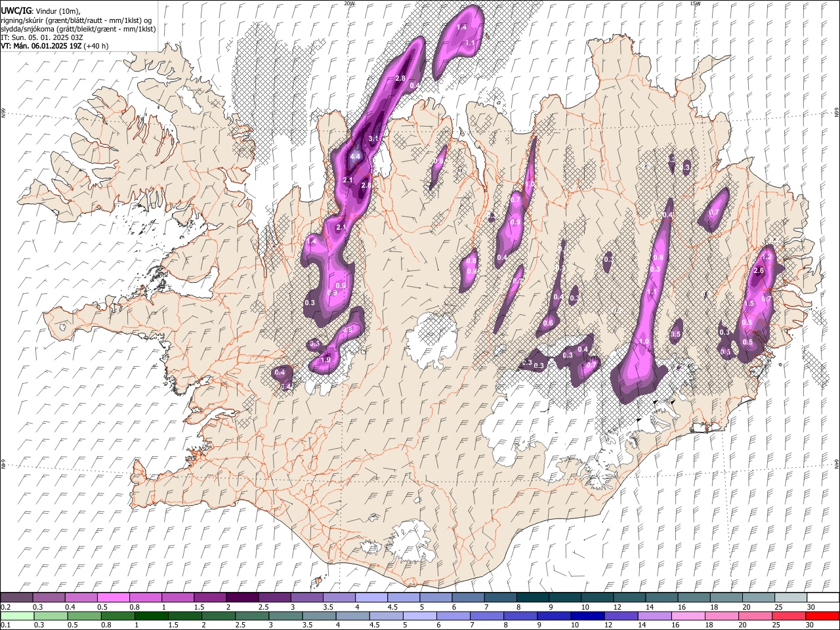Click the bold 'VT: Mán. 06.01.2025 19Z' line
The image size is (840, 630).
coord(42,46)
